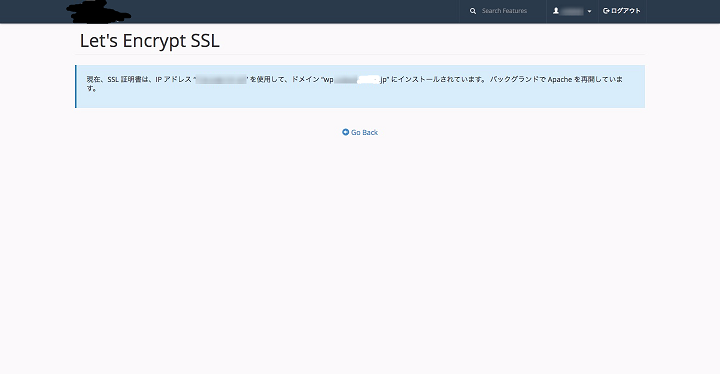Open the user account dropdown
720x374 pixels.
(x=572, y=11)
